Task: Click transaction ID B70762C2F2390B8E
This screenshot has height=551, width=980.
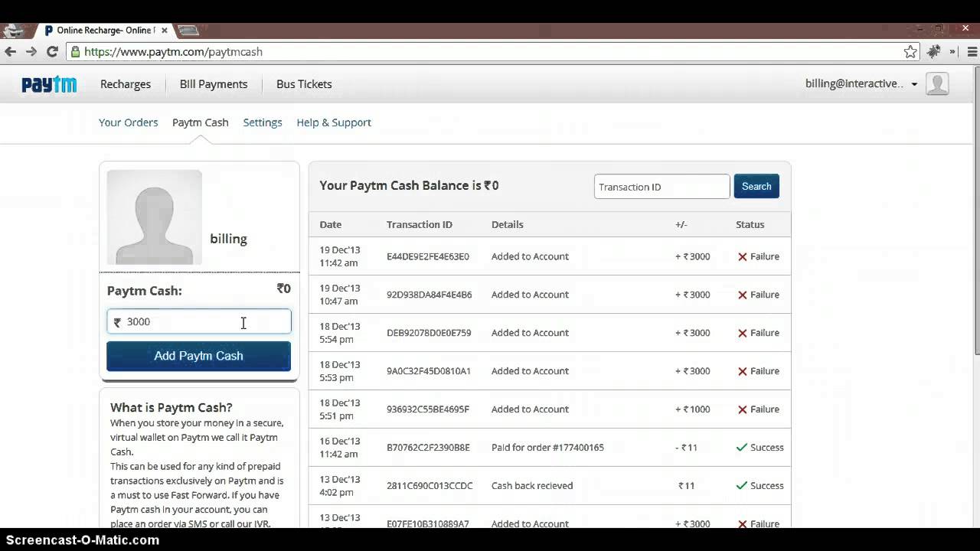Action: pyautogui.click(x=428, y=448)
